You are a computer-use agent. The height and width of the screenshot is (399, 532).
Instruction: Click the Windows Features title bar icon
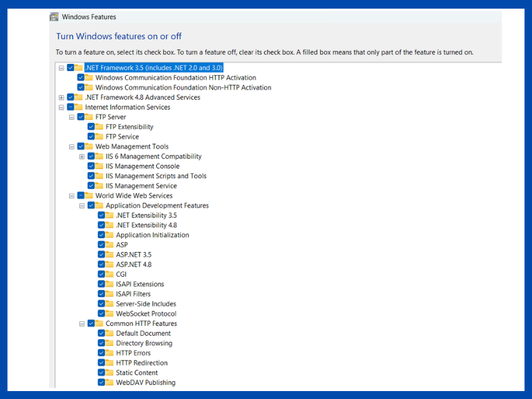[54, 17]
